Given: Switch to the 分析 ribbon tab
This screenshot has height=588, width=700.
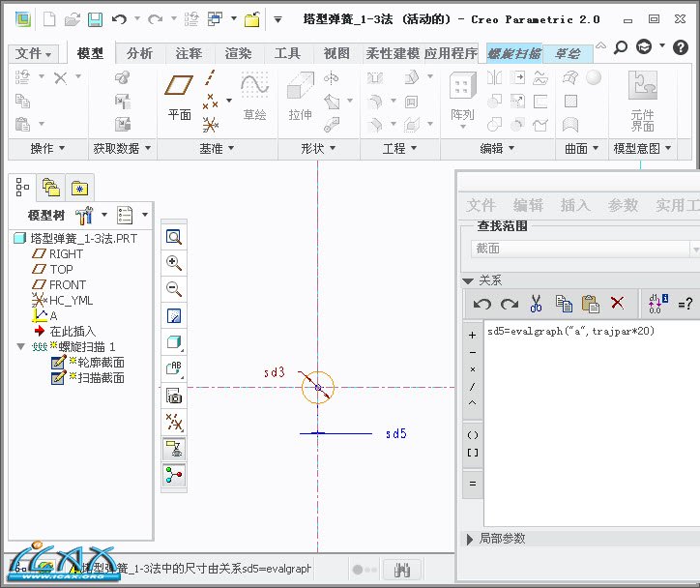Looking at the screenshot, I should pyautogui.click(x=139, y=54).
